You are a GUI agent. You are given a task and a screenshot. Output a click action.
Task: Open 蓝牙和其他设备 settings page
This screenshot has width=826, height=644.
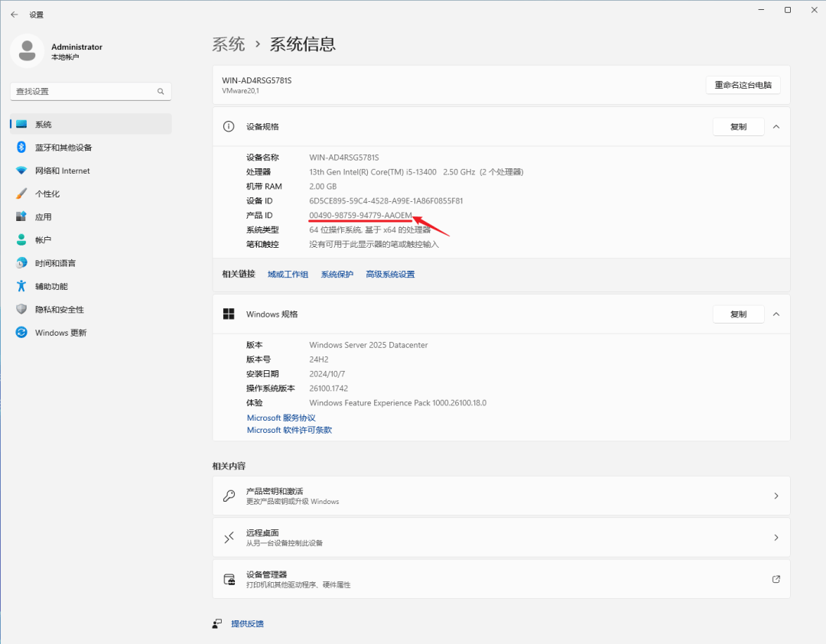90,147
